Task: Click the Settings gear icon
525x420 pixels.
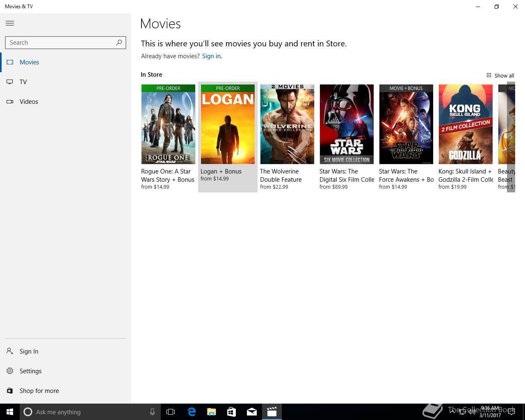Action: click(10, 371)
